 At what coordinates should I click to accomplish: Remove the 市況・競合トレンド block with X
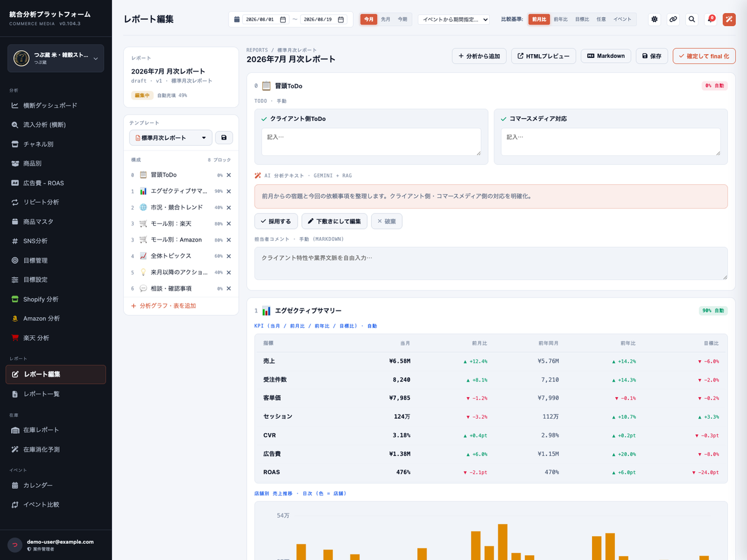click(228, 208)
